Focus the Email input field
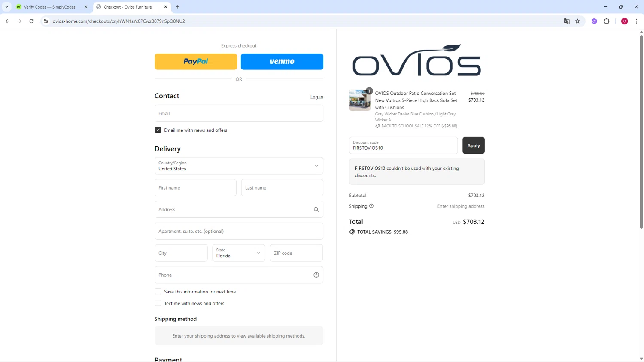Viewport: 644px width, 362px height. pyautogui.click(x=239, y=113)
